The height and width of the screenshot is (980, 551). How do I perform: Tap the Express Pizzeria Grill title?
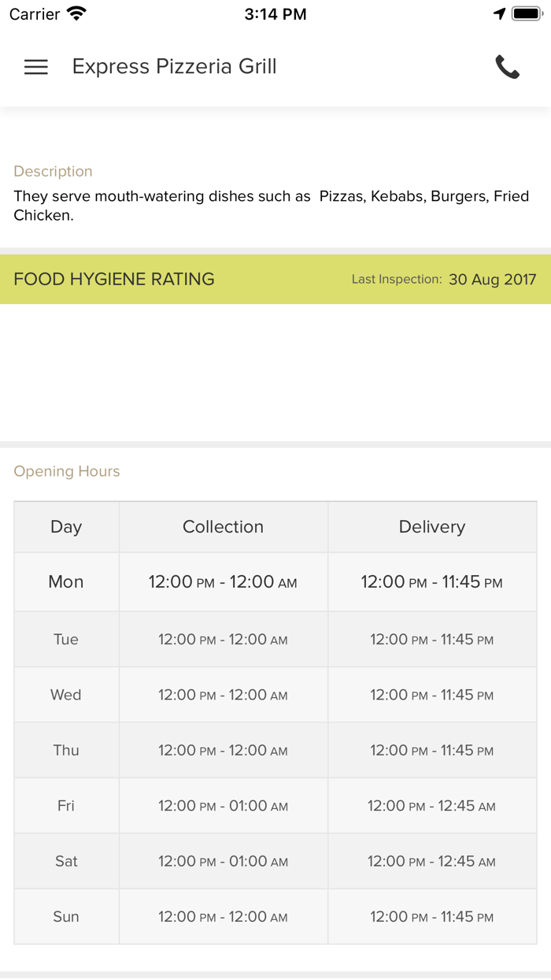[174, 67]
